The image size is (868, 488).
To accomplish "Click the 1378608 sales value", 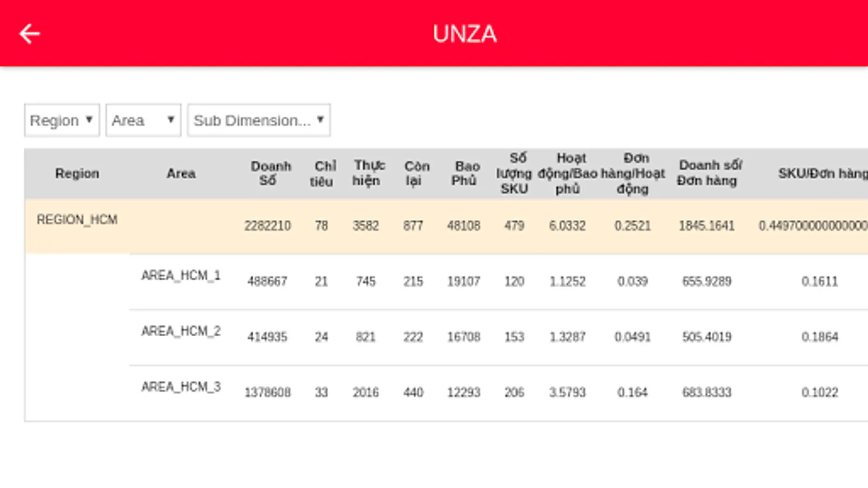I will 267,392.
